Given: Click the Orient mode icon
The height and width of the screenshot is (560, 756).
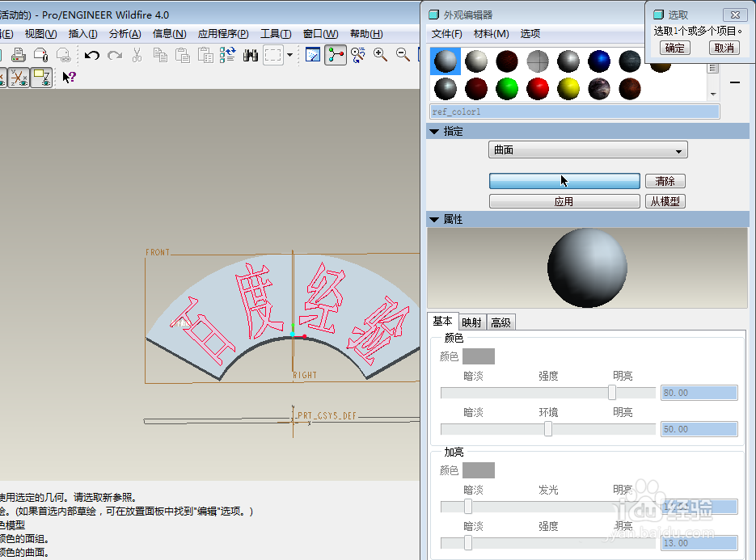Looking at the screenshot, I should tap(357, 55).
